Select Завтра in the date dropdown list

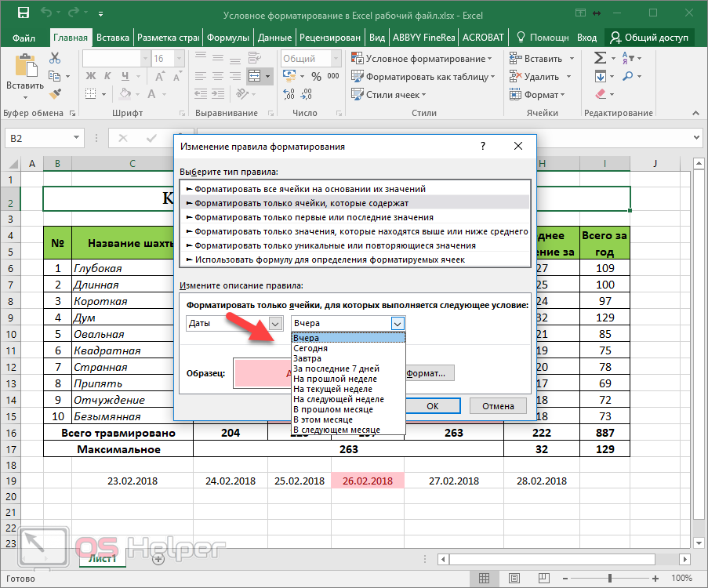click(x=348, y=358)
